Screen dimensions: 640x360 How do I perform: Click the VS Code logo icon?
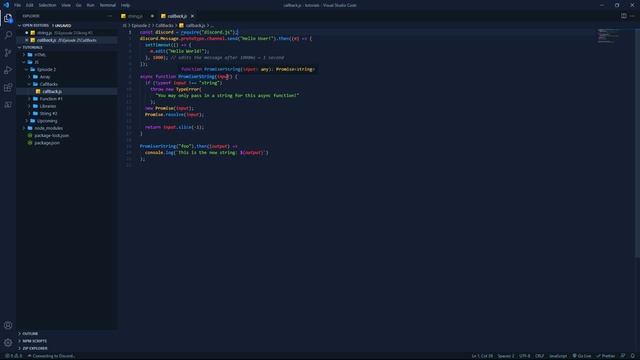coord(6,5)
